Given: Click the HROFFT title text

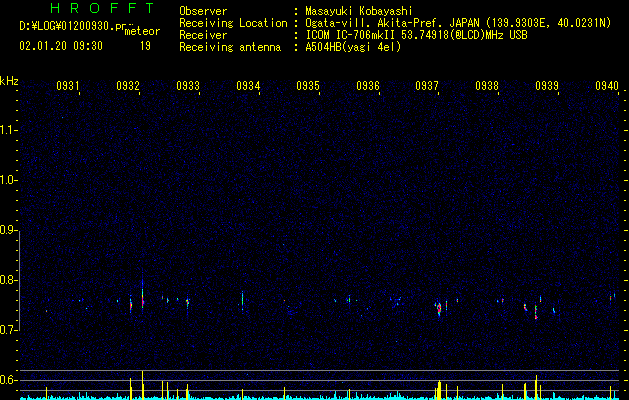Looking at the screenshot, I should 102,8.
